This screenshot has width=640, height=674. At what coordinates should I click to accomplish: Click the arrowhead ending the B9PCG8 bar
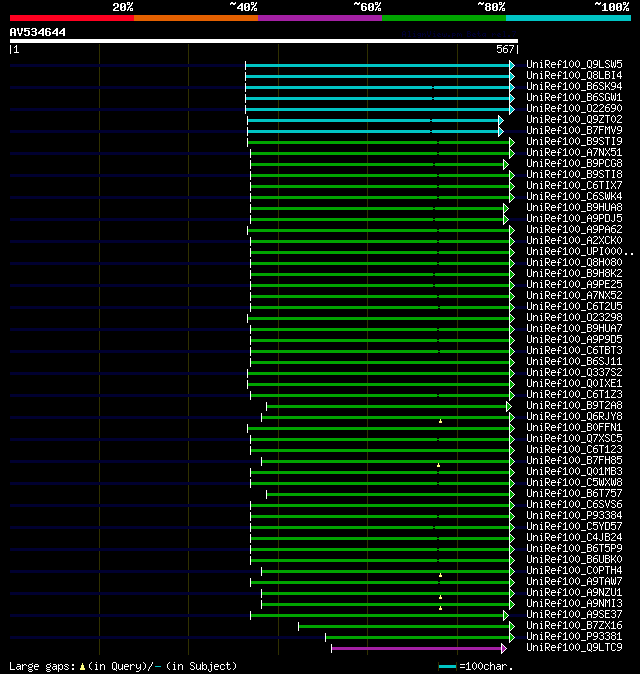pos(506,164)
